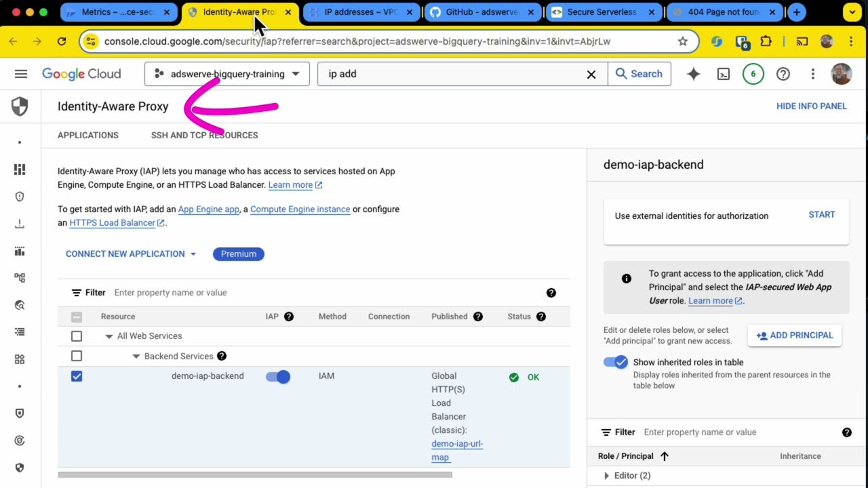Open the Chrome three-dot menu
The height and width of the screenshot is (488, 868).
click(x=851, y=41)
